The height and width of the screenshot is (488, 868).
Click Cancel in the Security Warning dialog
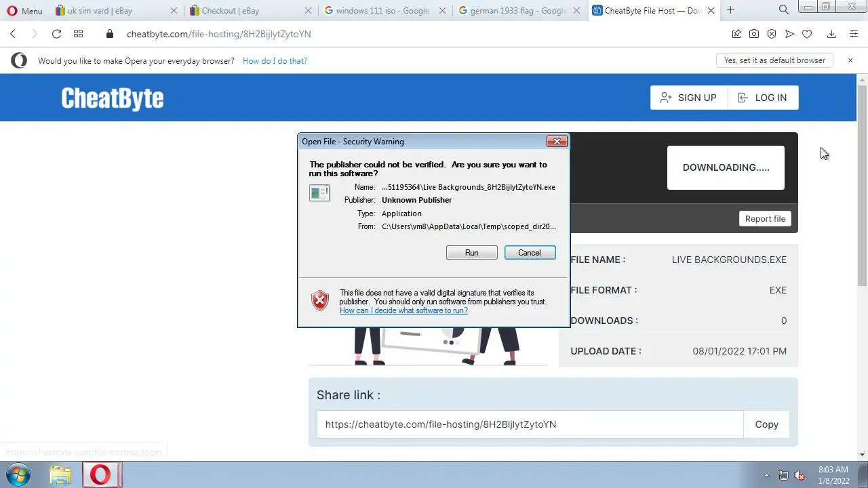click(x=530, y=253)
